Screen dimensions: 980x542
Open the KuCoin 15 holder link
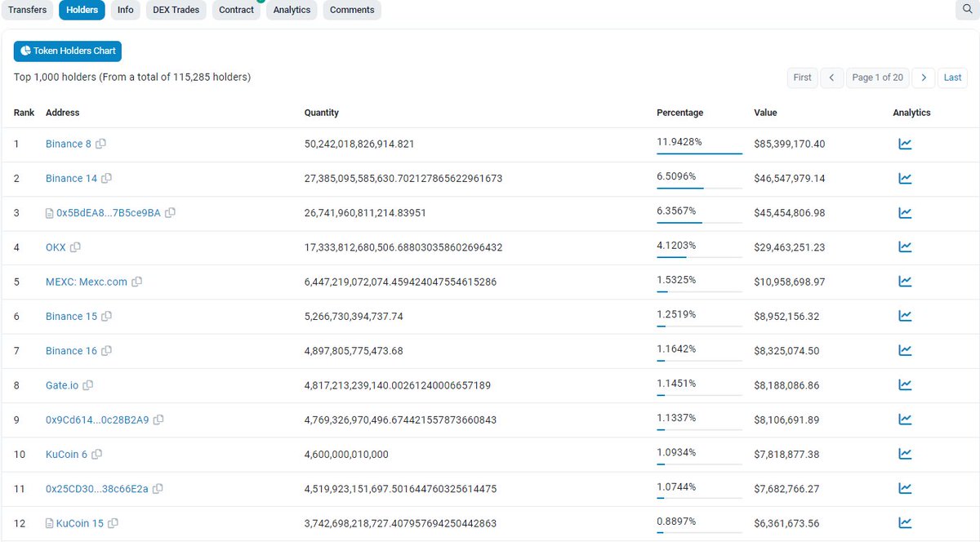tap(80, 523)
